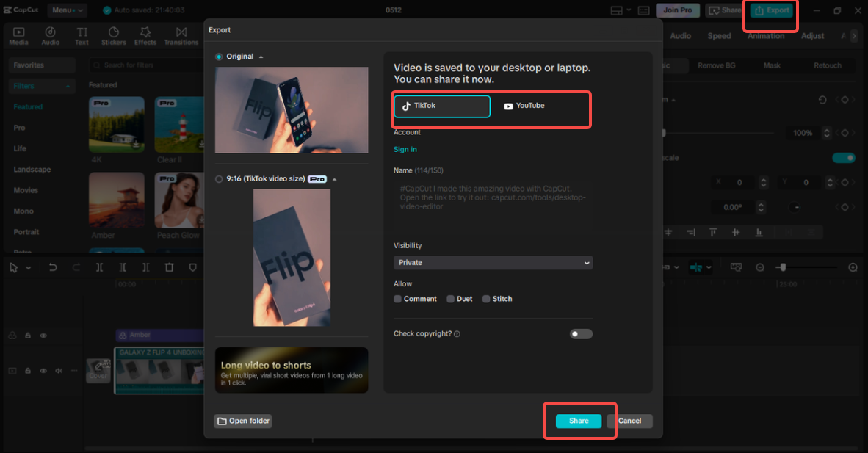Toggle the uniform scale switch in properties
This screenshot has height=453, width=868.
pos(844,158)
